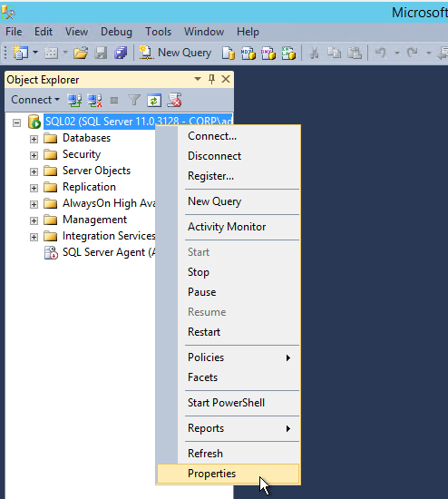The width and height of the screenshot is (448, 499).
Task: Close the Object Explorer panel
Action: [x=226, y=79]
